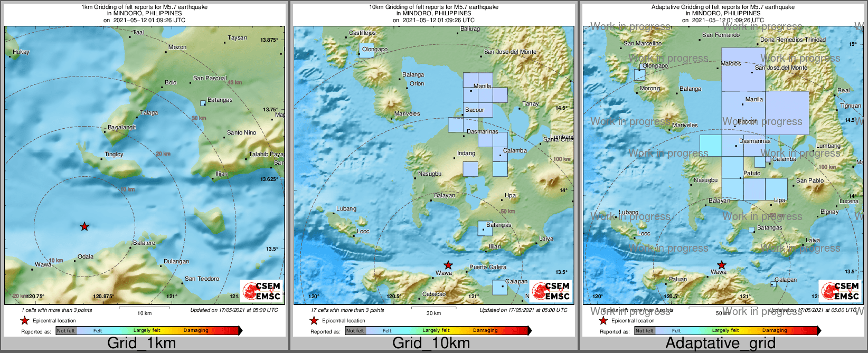The height and width of the screenshot is (353, 868).
Task: Click the 'Indang' label on Grid_10km map
Action: tap(466, 153)
